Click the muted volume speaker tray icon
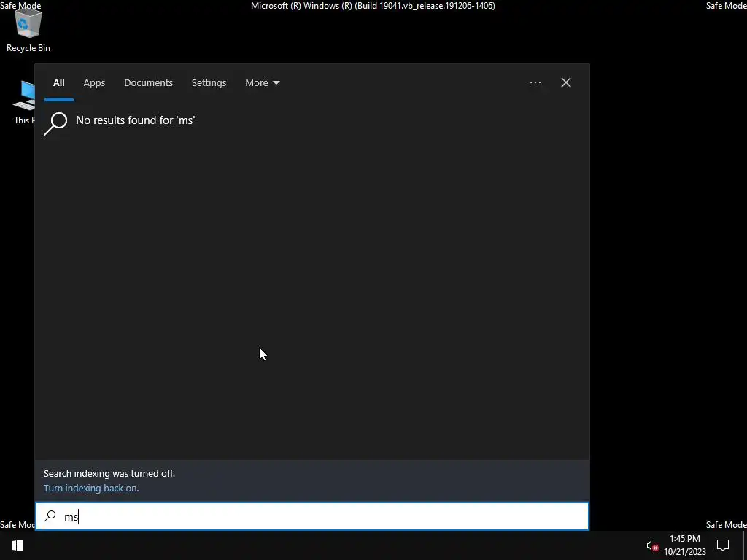 pos(652,545)
